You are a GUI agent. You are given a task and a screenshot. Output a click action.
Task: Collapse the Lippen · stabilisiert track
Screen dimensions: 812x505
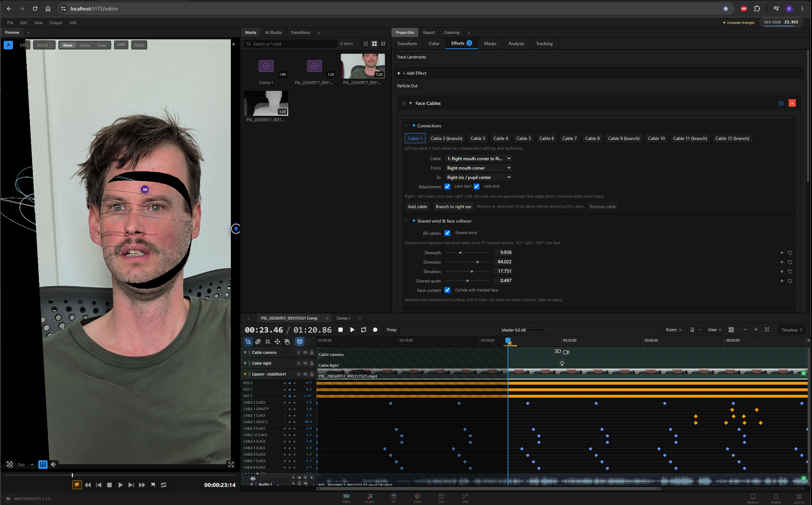pos(245,374)
